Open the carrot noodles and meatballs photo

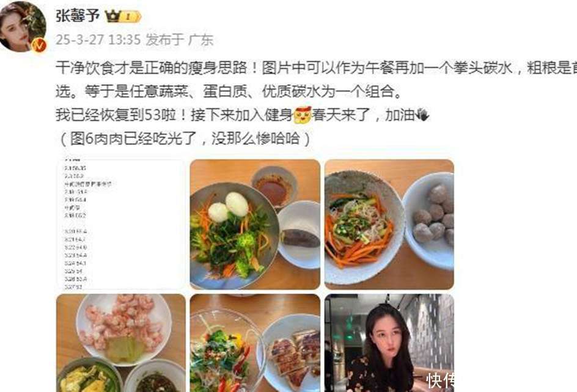pyautogui.click(x=389, y=224)
